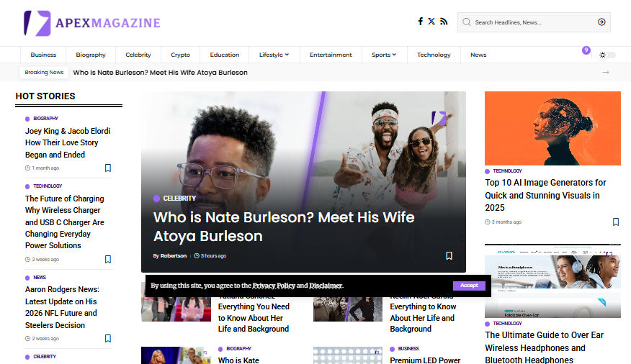Click the NEWS tag in Hot Stories
The height and width of the screenshot is (364, 631).
[x=40, y=278]
